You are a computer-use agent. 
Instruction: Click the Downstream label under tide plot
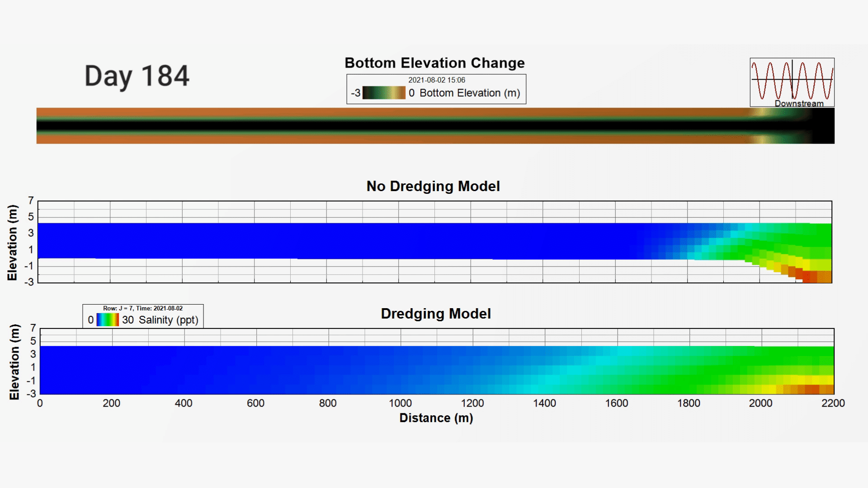799,103
